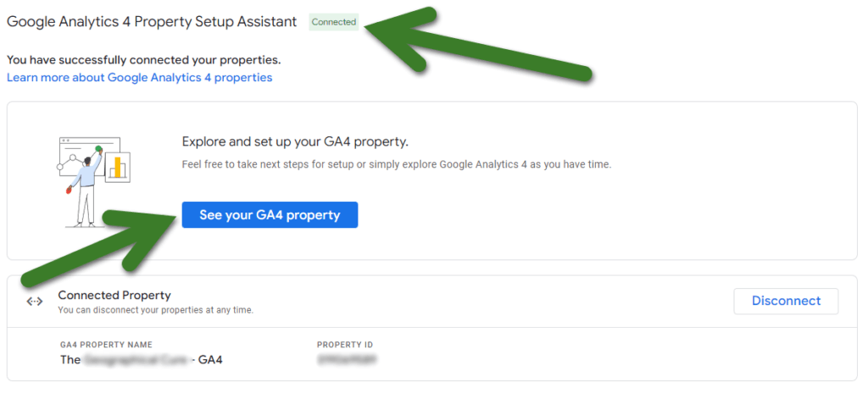The height and width of the screenshot is (393, 868).
Task: Disconnect the connected GA4 property
Action: 786,302
